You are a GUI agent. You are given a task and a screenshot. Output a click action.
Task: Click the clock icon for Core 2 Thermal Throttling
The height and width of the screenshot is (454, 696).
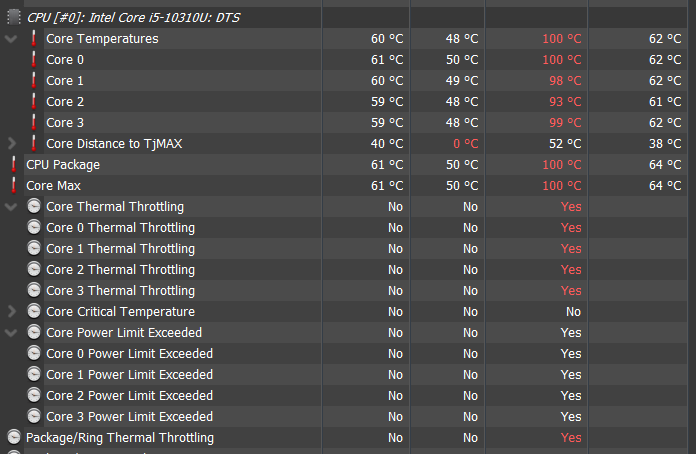(34, 269)
